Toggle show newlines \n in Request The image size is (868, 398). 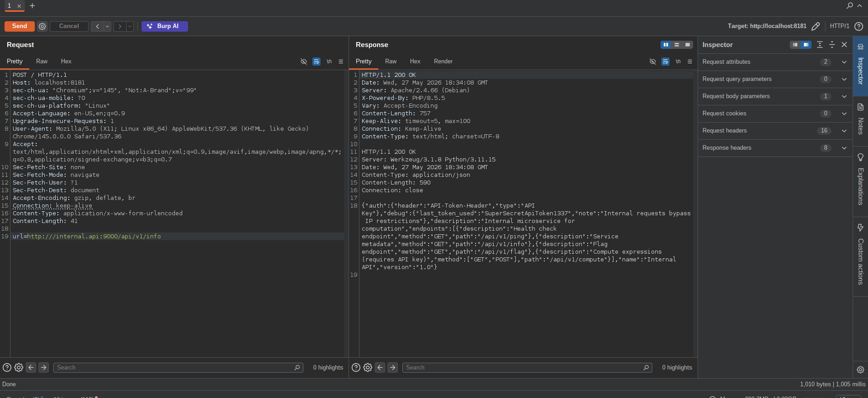coord(329,62)
